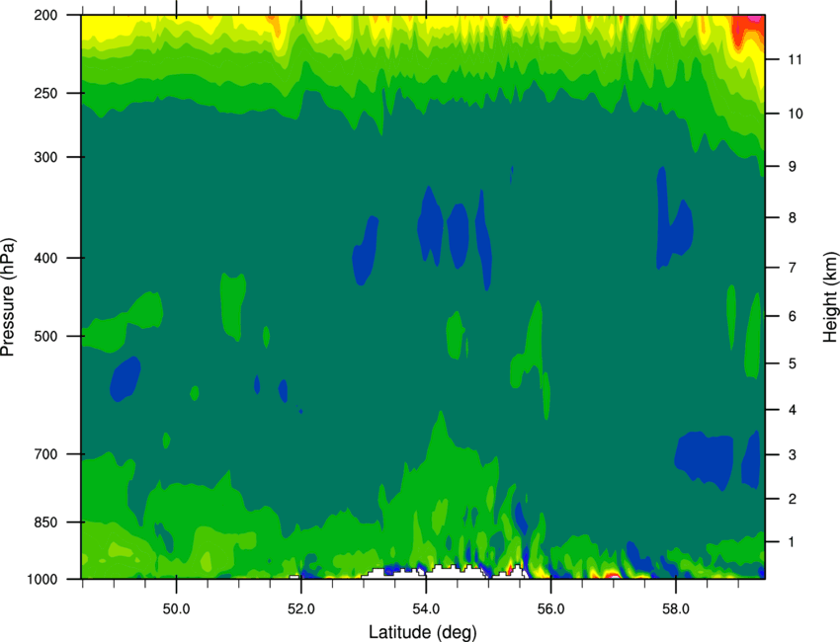Click the 10 km height tick label

point(795,114)
